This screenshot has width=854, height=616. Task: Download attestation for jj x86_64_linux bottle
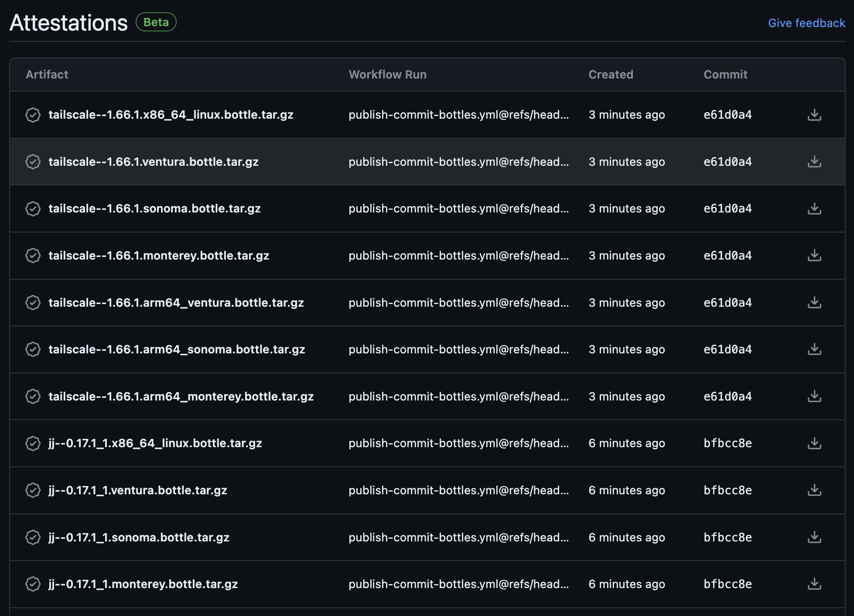click(x=814, y=443)
